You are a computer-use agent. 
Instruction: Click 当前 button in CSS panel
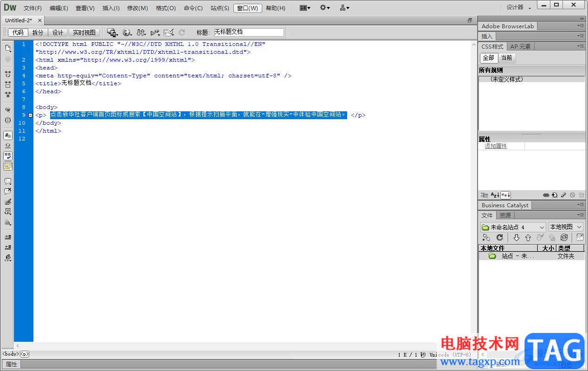(x=507, y=58)
